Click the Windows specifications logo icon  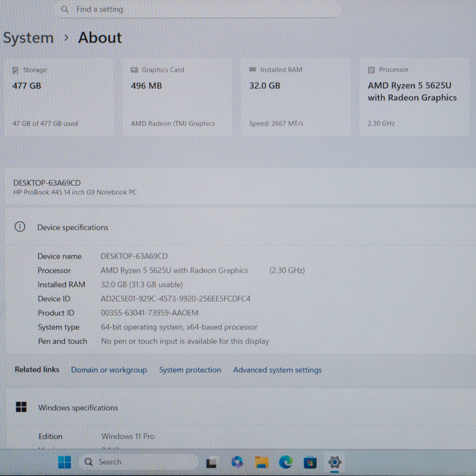[21, 407]
